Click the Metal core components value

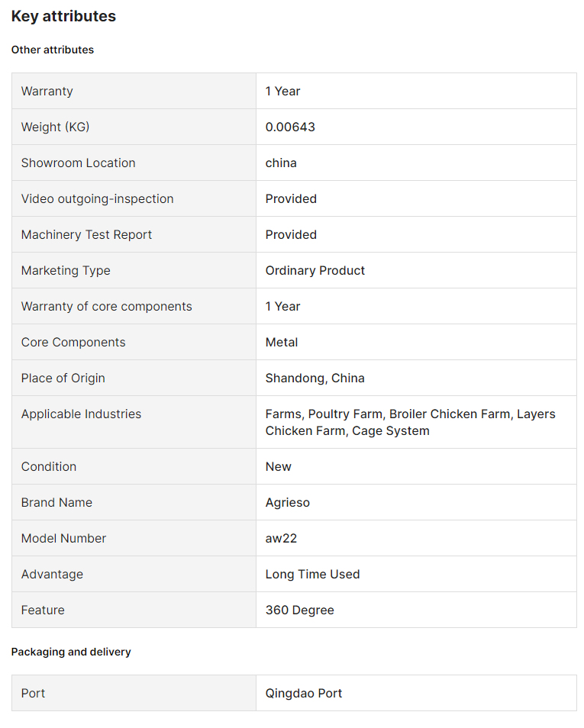pyautogui.click(x=282, y=342)
